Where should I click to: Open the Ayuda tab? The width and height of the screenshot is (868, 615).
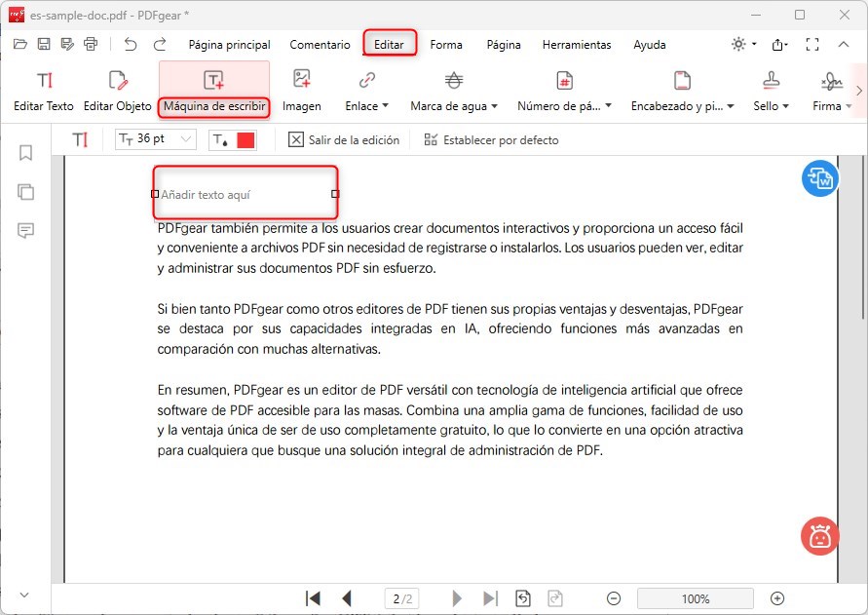(x=650, y=45)
